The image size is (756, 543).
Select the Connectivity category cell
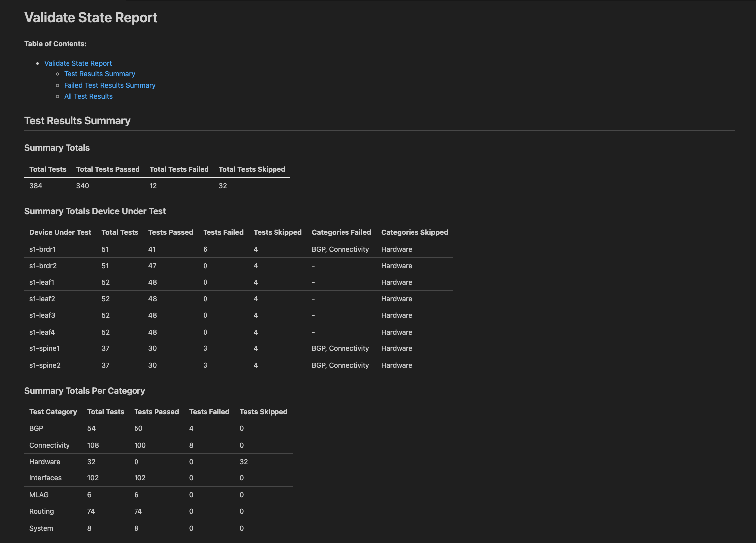[49, 445]
